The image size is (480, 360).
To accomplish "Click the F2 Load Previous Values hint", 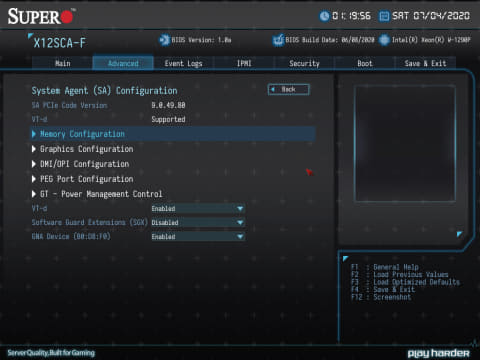I will [400, 274].
